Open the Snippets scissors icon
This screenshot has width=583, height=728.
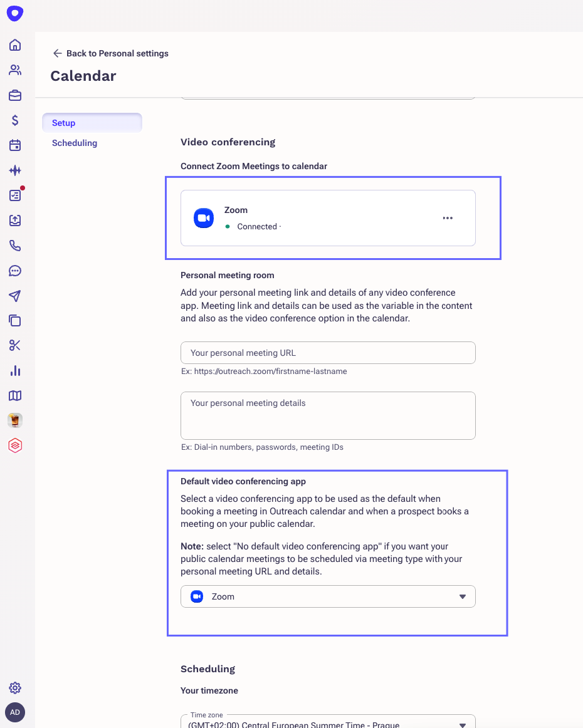(15, 345)
